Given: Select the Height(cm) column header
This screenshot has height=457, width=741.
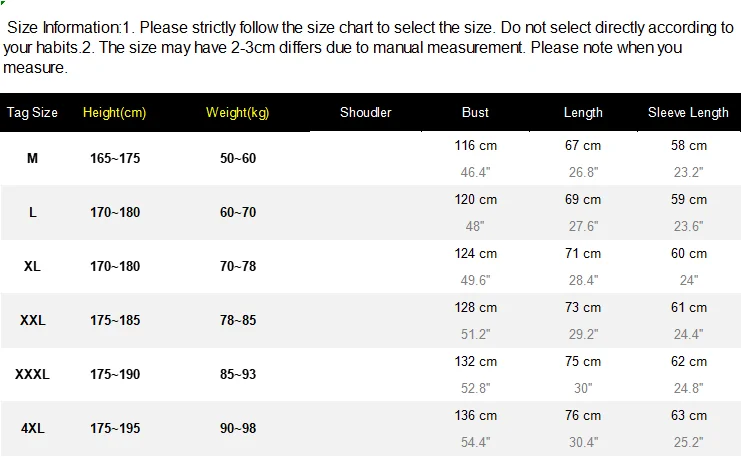Looking at the screenshot, I should click(114, 112).
